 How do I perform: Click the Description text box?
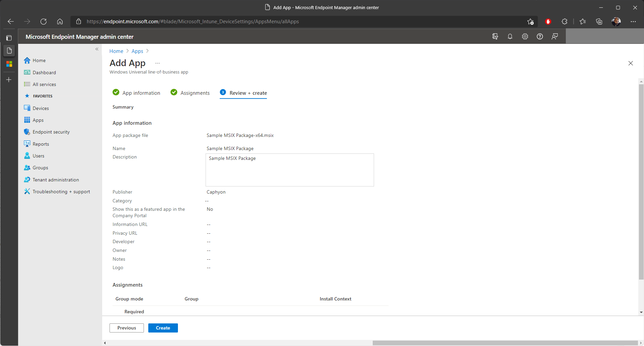click(290, 170)
